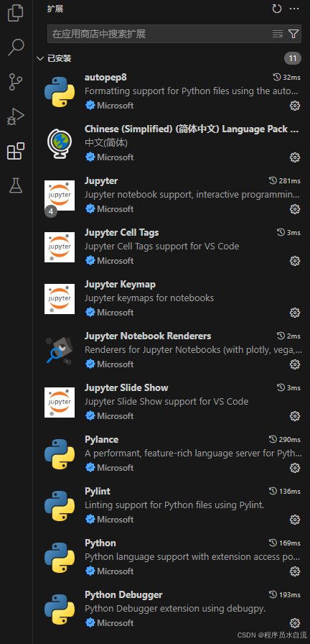This screenshot has height=644, width=310.
Task: Click Pylance activation time 290ms
Action: click(285, 439)
